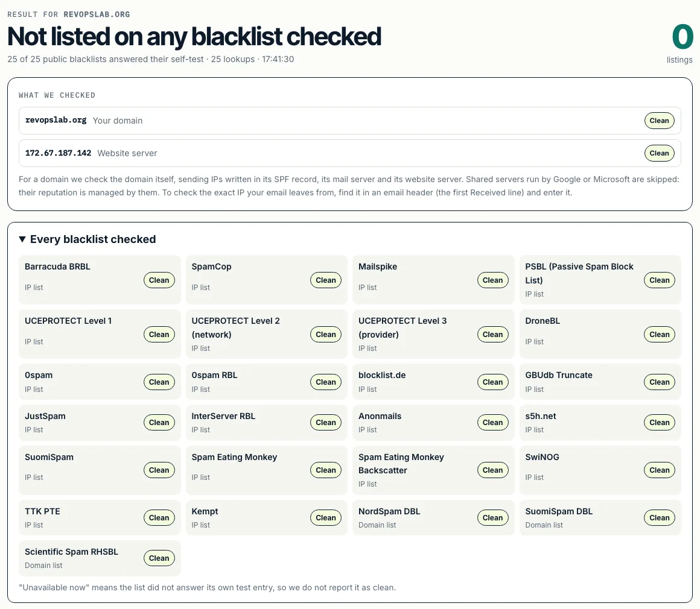Click the InterServer RBL name
Viewport: 700px width, 609px height.
[x=223, y=416]
